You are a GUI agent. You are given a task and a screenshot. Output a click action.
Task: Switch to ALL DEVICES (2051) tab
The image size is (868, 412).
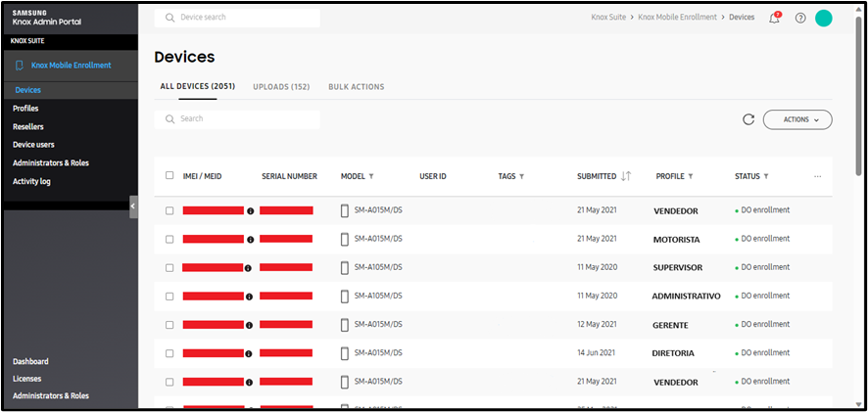198,87
